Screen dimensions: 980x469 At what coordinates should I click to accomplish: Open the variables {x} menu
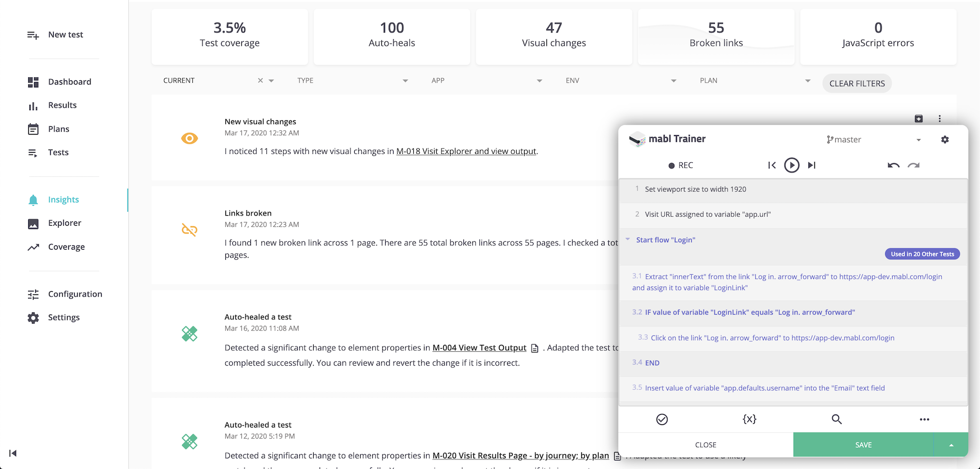[x=749, y=419]
